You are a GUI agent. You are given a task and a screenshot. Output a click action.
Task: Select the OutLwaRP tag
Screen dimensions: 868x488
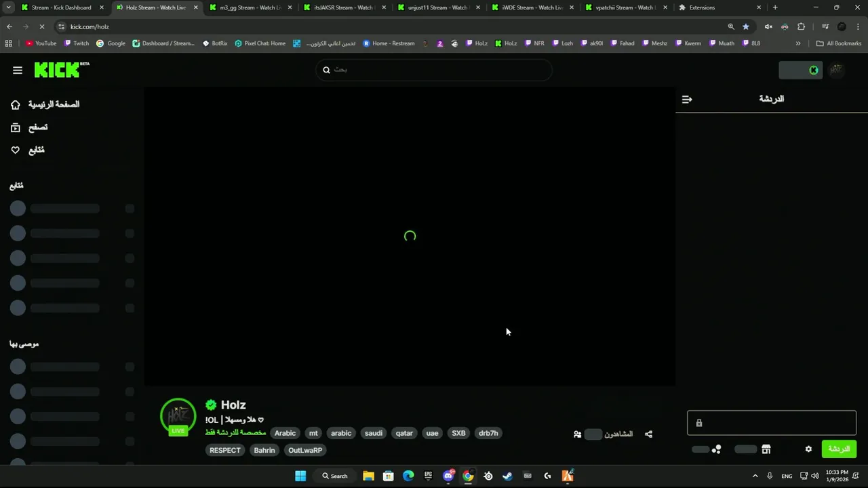[x=305, y=450]
